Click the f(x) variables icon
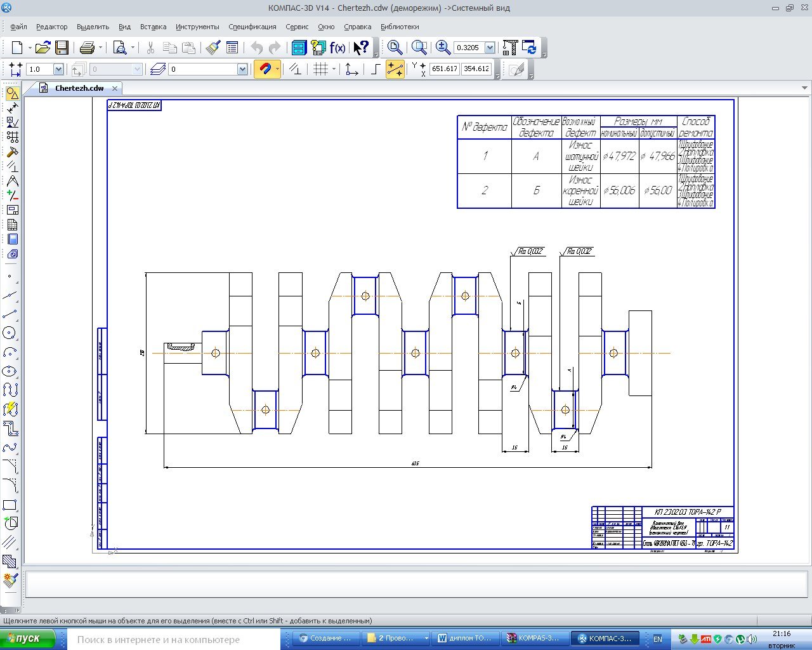The image size is (812, 650). click(x=337, y=48)
